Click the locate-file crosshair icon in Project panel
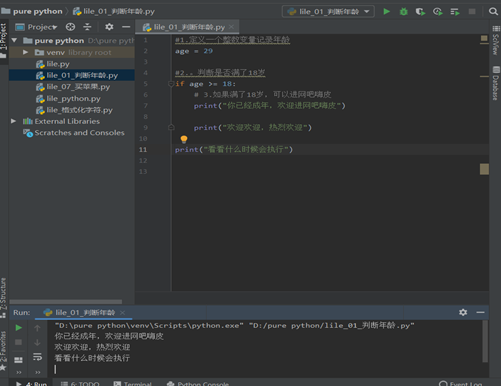This screenshot has height=386, width=501. click(70, 27)
